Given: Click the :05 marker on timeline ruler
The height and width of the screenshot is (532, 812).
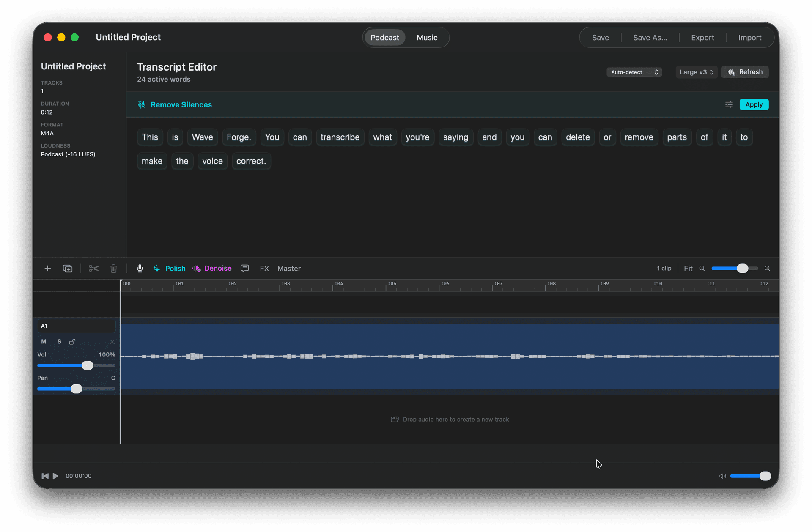Looking at the screenshot, I should coord(392,284).
